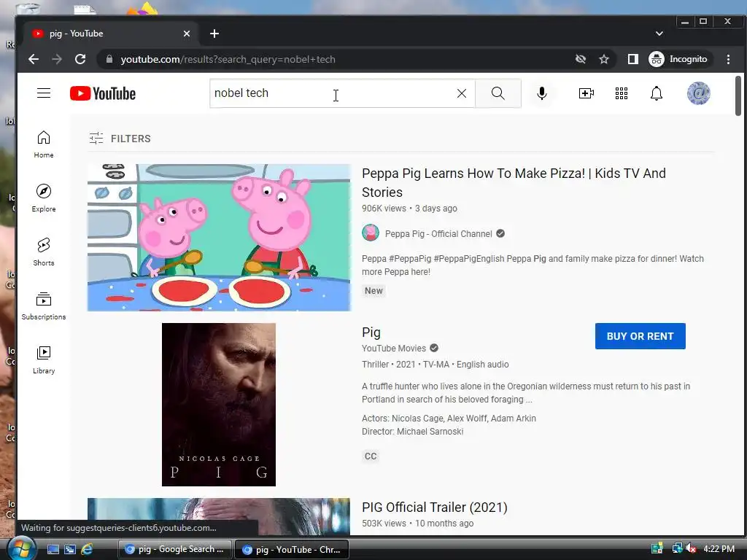
Task: Click the Peppa video description text
Action: pos(533,265)
